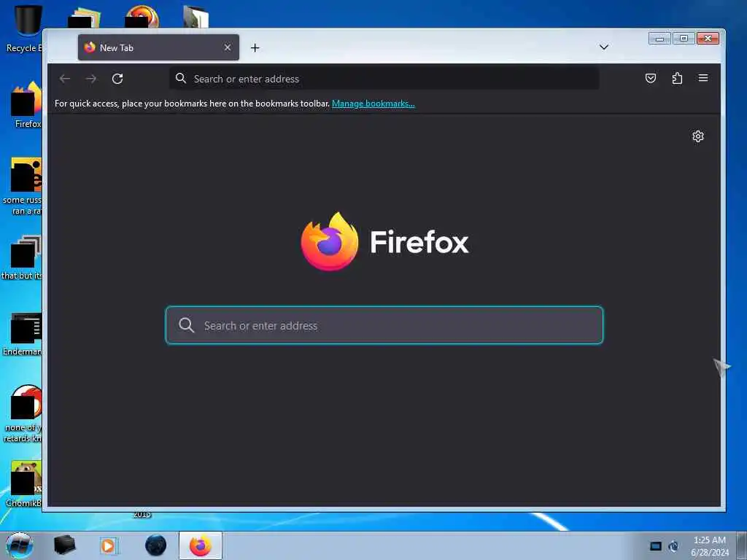Expand the list all tabs chevron

[x=603, y=47]
